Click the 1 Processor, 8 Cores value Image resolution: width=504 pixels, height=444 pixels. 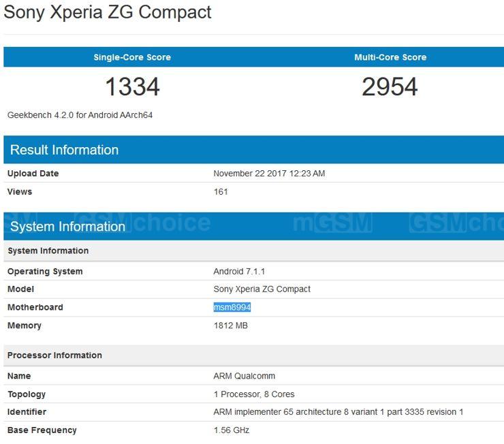click(x=254, y=394)
